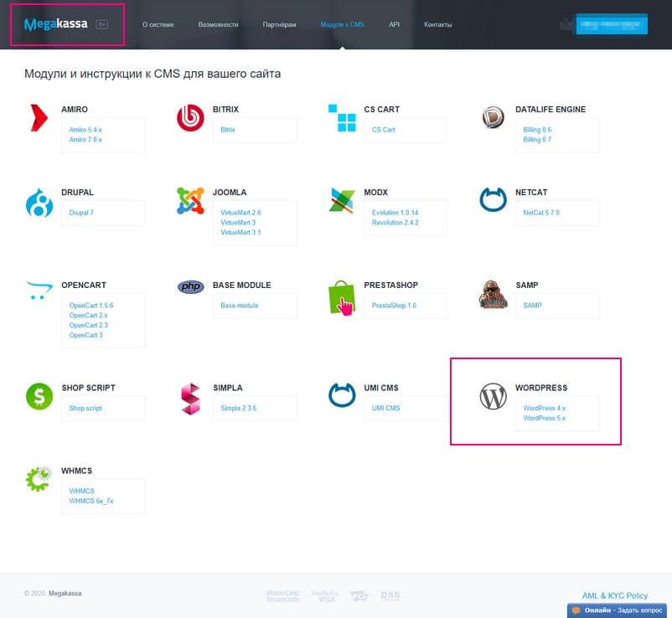
Task: Open the 'О системе' menu item
Action: (x=158, y=24)
